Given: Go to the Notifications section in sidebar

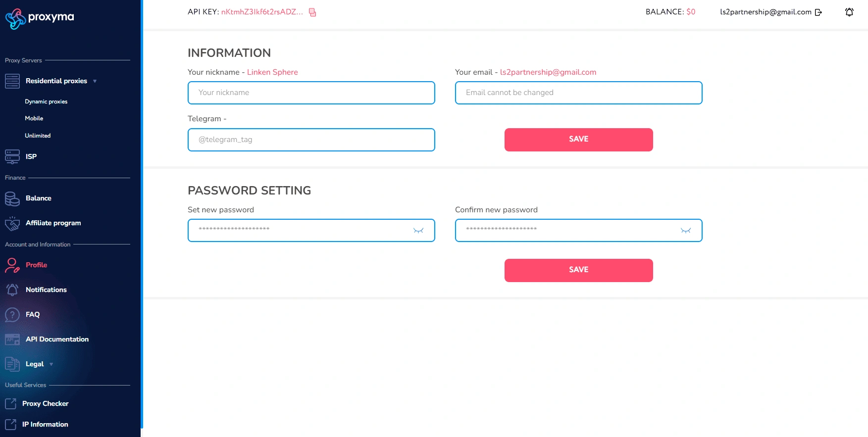Looking at the screenshot, I should point(46,290).
